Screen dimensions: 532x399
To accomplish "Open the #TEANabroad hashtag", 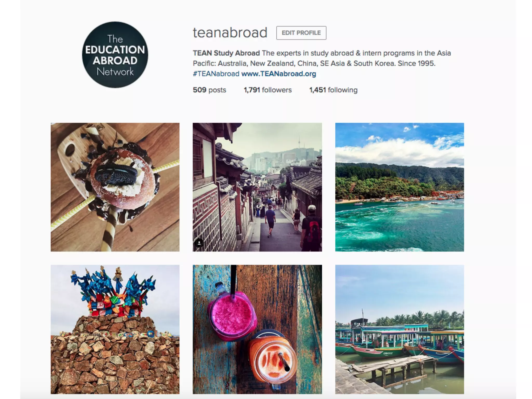I will 216,74.
